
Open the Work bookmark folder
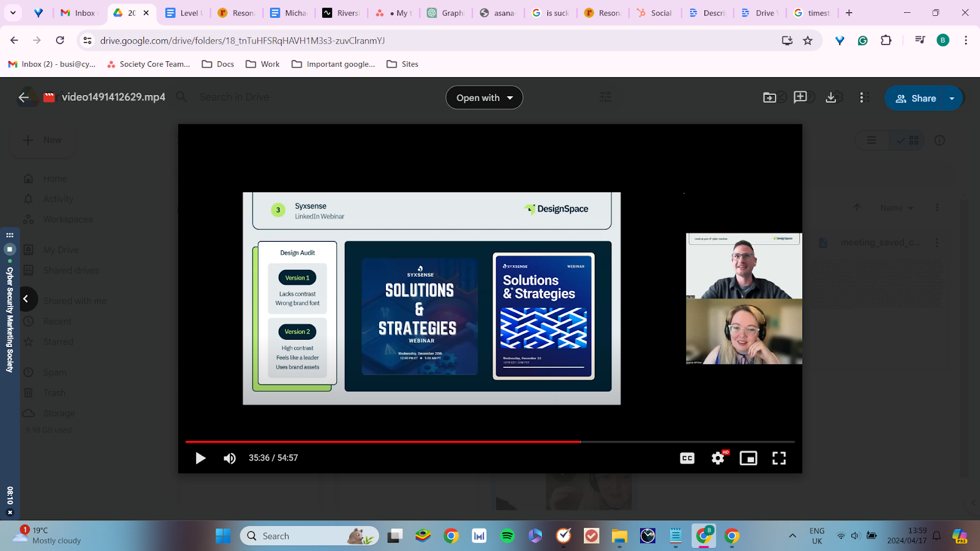coord(263,64)
